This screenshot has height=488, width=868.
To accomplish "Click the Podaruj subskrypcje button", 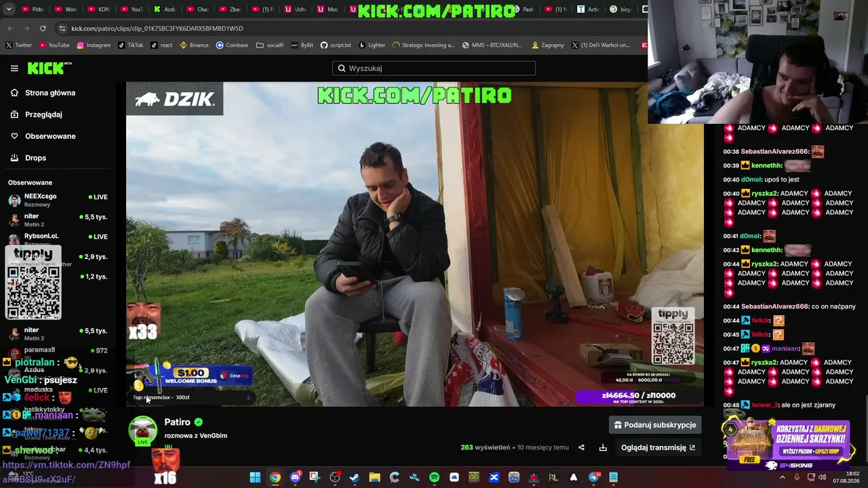I will [x=655, y=425].
